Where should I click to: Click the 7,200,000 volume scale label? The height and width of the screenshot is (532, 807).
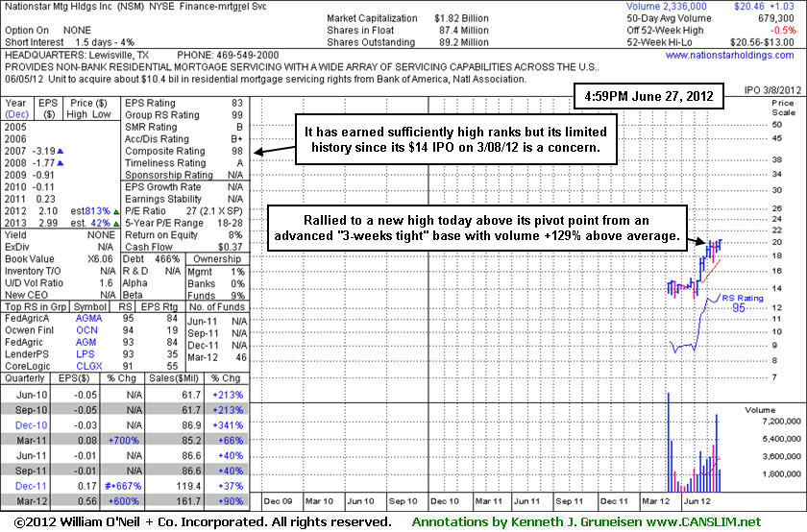point(781,422)
